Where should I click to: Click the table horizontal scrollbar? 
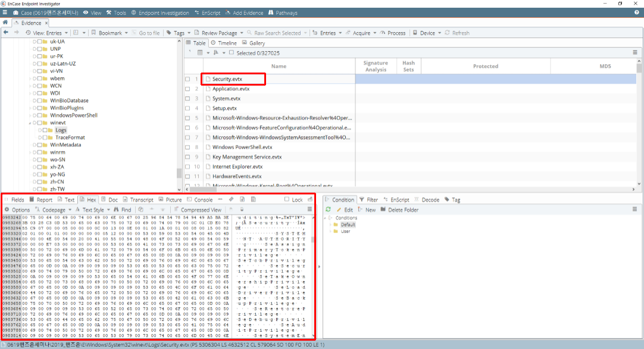pyautogui.click(x=411, y=190)
